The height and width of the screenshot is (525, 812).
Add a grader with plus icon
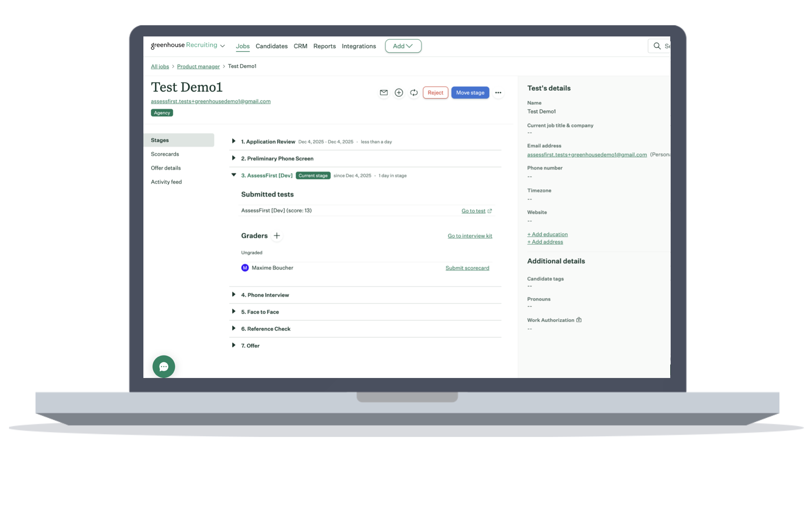pos(277,235)
